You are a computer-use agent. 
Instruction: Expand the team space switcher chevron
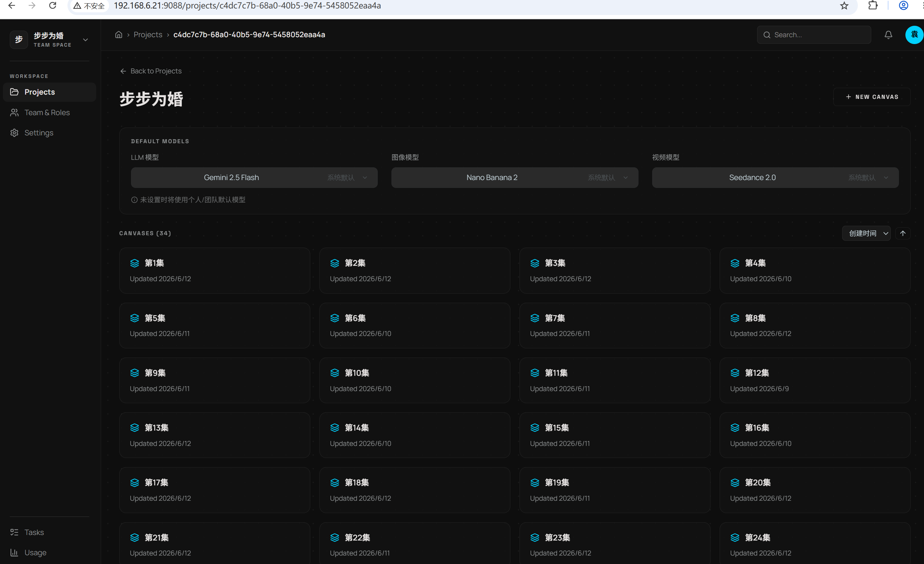[x=85, y=40]
